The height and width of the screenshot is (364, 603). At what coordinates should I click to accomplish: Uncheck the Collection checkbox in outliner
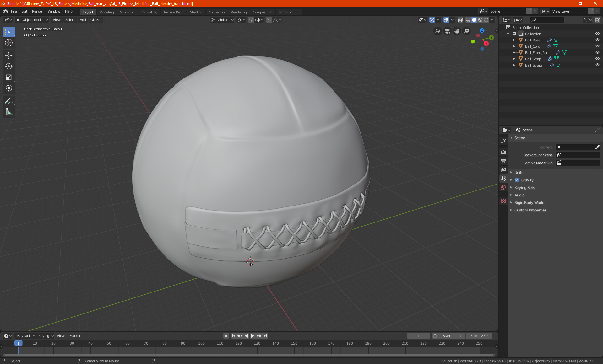(x=514, y=34)
